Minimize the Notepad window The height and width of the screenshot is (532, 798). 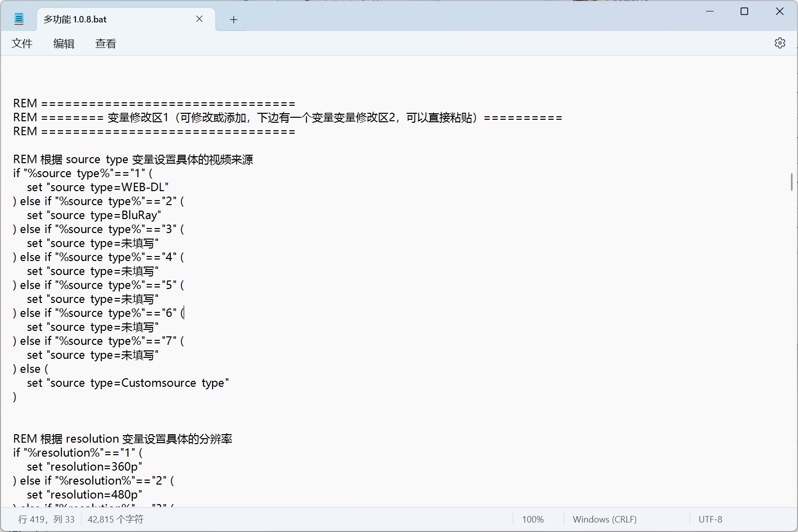710,11
